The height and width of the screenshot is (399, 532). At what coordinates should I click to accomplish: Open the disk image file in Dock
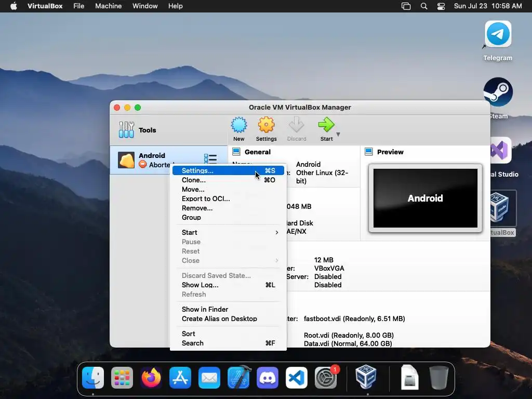coord(409,377)
